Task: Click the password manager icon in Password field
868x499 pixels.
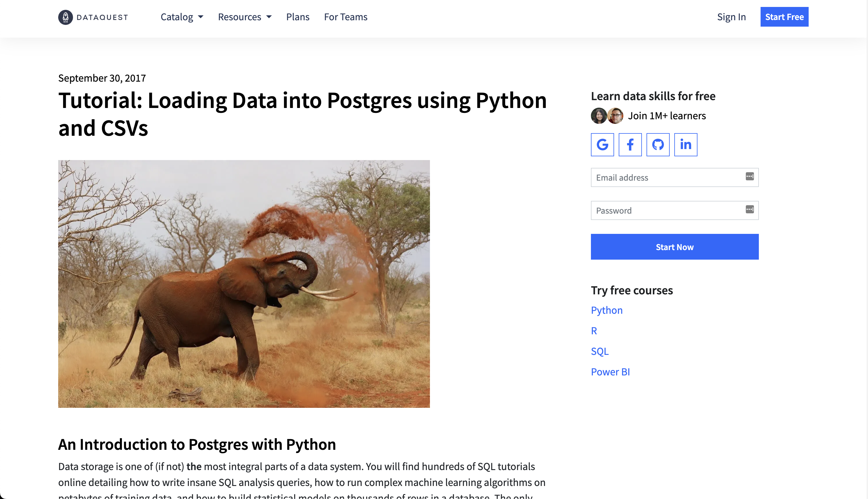Action: coord(750,209)
